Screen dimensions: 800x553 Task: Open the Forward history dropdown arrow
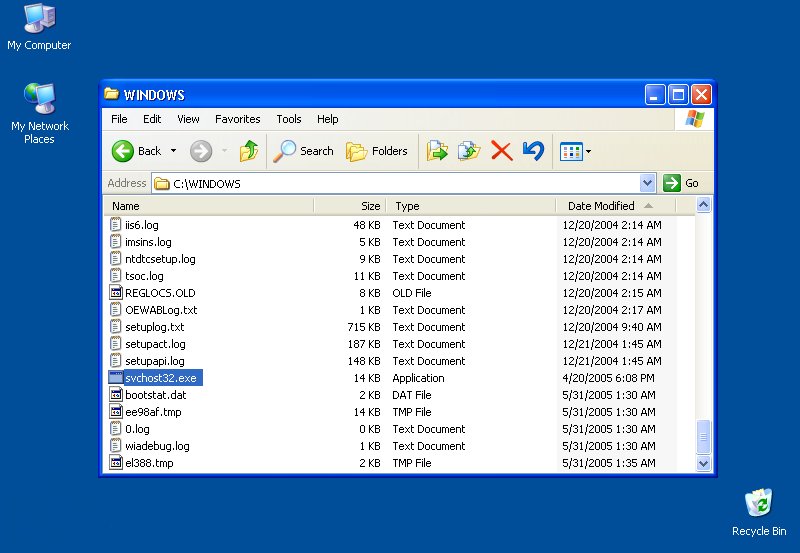(x=224, y=151)
